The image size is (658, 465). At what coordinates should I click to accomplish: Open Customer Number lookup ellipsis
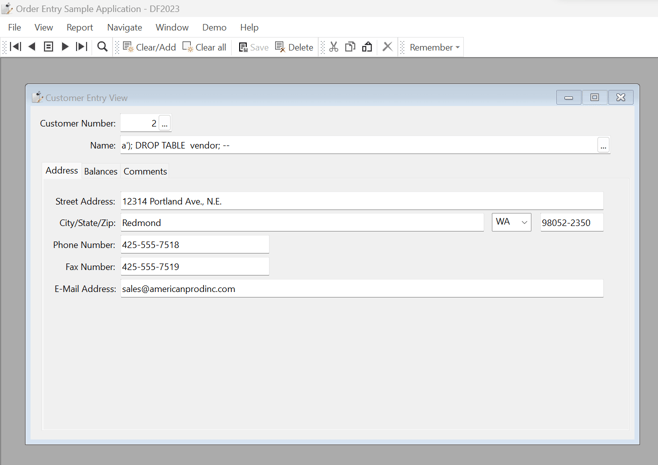pos(165,124)
